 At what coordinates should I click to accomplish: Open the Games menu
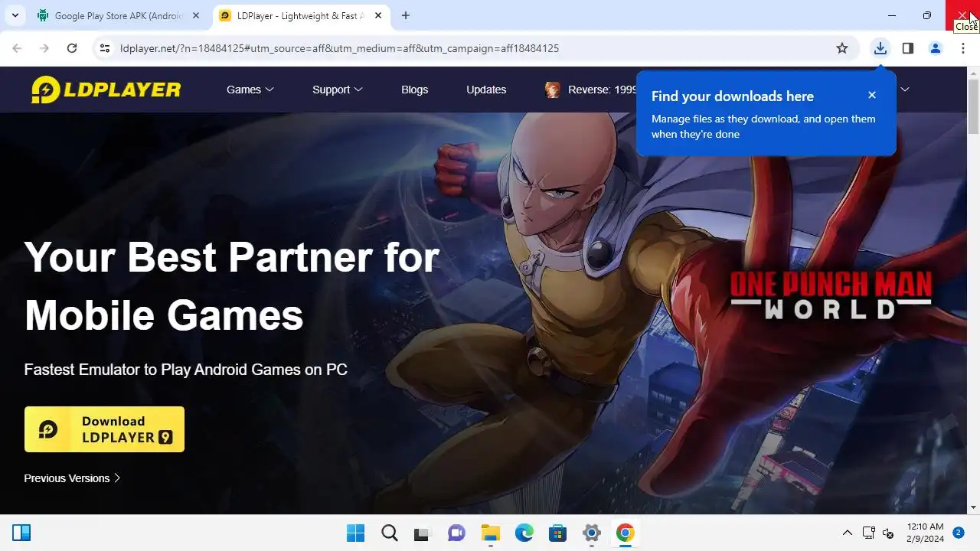pyautogui.click(x=250, y=90)
